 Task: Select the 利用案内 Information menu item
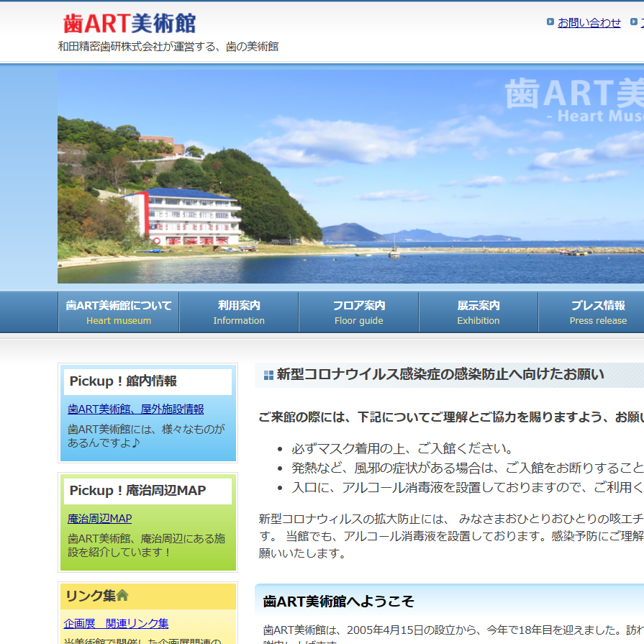(239, 312)
